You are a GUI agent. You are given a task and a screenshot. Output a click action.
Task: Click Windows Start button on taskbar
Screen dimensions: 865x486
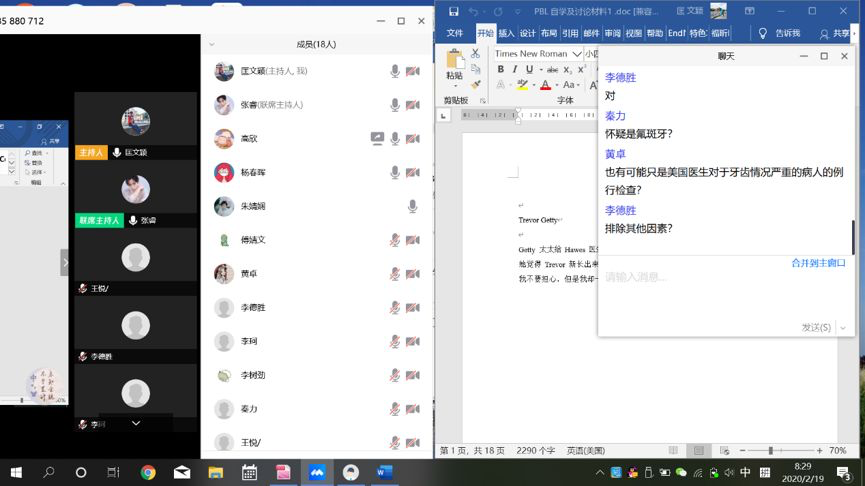[16, 472]
